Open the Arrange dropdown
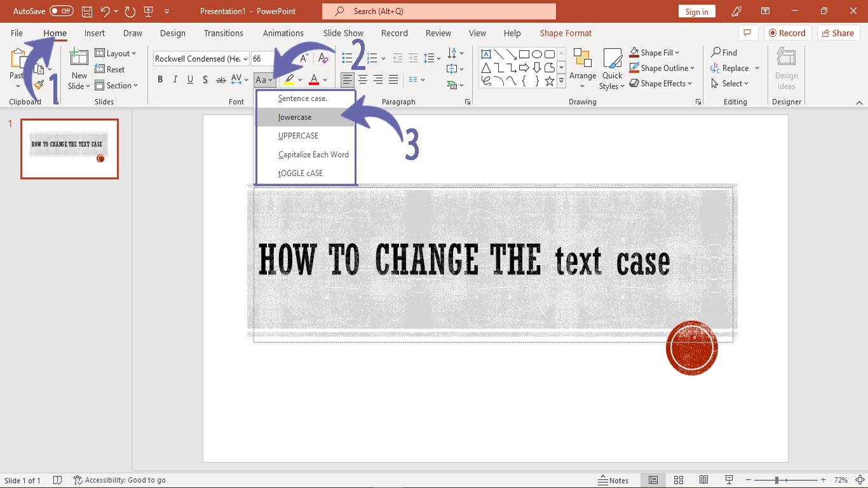 [583, 69]
